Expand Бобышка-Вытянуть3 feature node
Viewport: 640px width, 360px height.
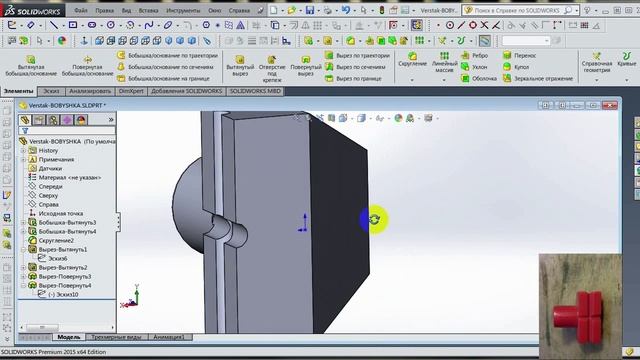click(x=23, y=222)
